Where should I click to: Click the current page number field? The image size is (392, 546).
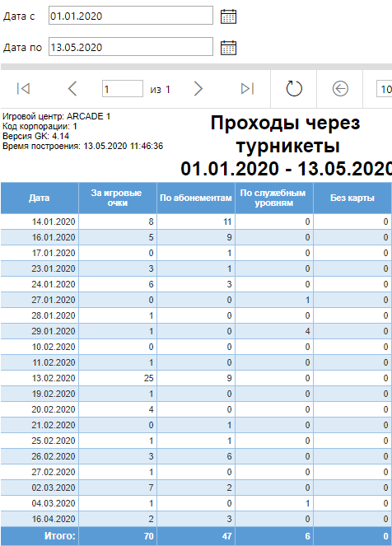[x=122, y=89]
